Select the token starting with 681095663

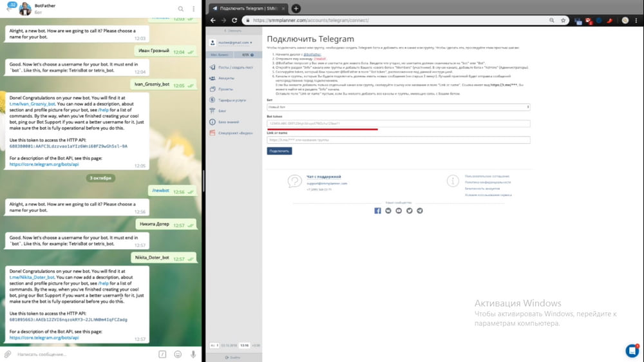tap(68, 319)
